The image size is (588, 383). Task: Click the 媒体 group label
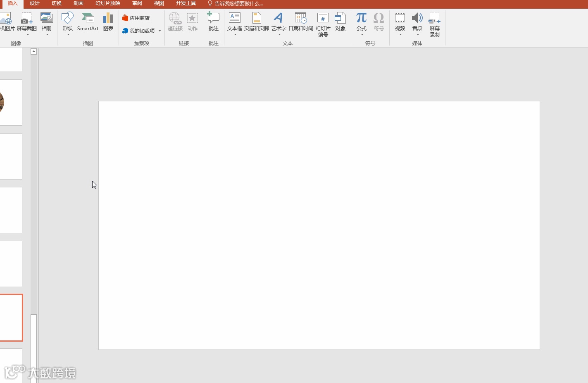pyautogui.click(x=417, y=43)
